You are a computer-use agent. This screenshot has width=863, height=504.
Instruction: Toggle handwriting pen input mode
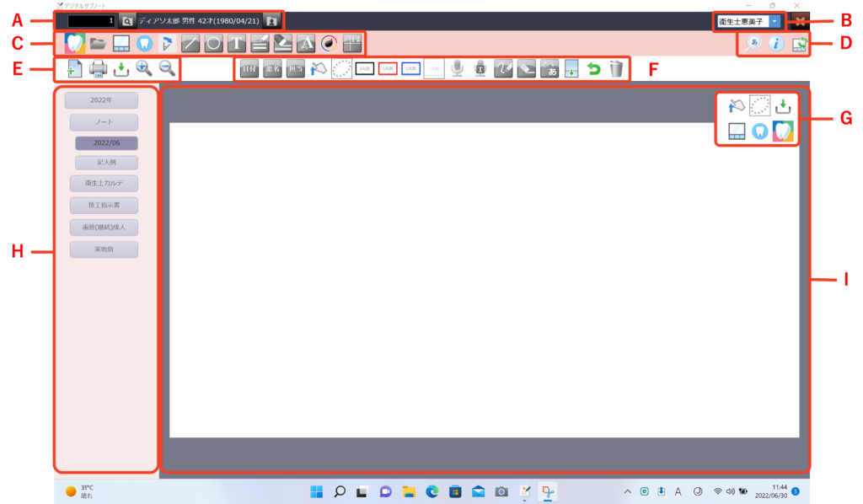pyautogui.click(x=503, y=69)
